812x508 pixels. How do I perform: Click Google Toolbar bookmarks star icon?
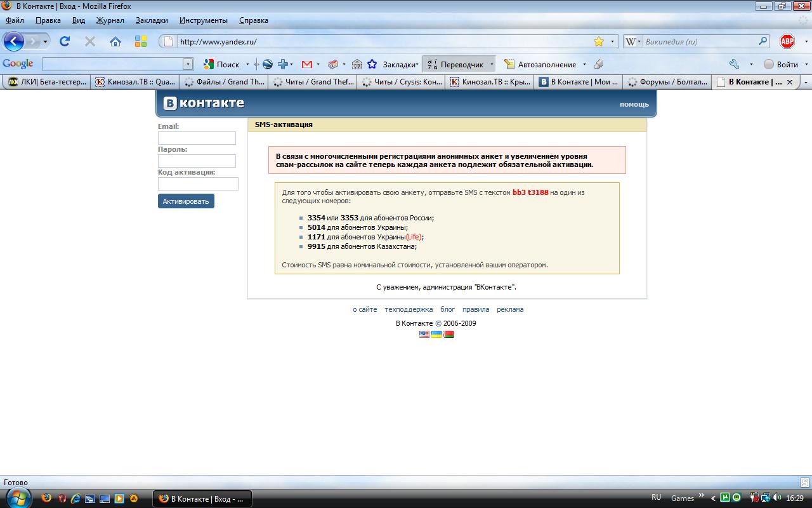[x=372, y=64]
